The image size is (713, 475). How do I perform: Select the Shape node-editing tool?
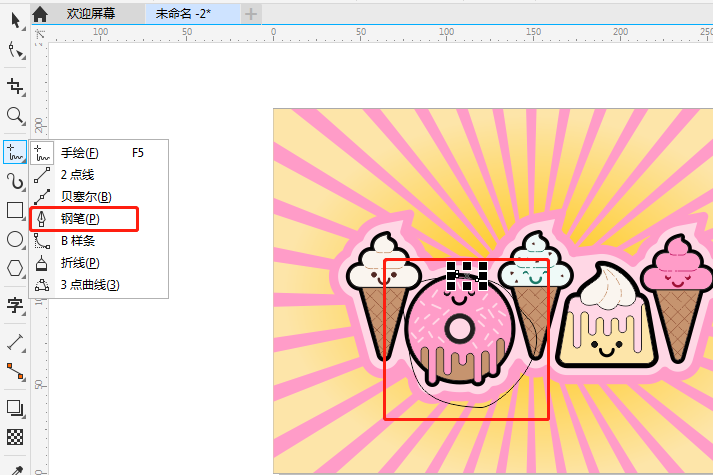(15, 50)
